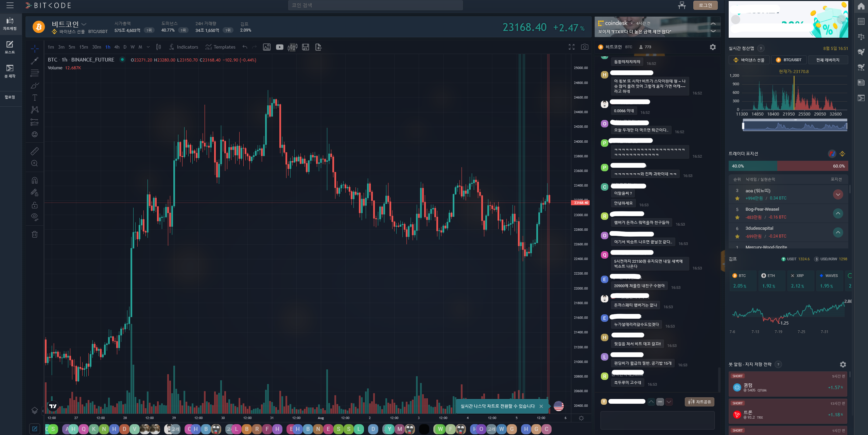Open the hamburger main menu
The height and width of the screenshot is (435, 868).
point(10,5)
